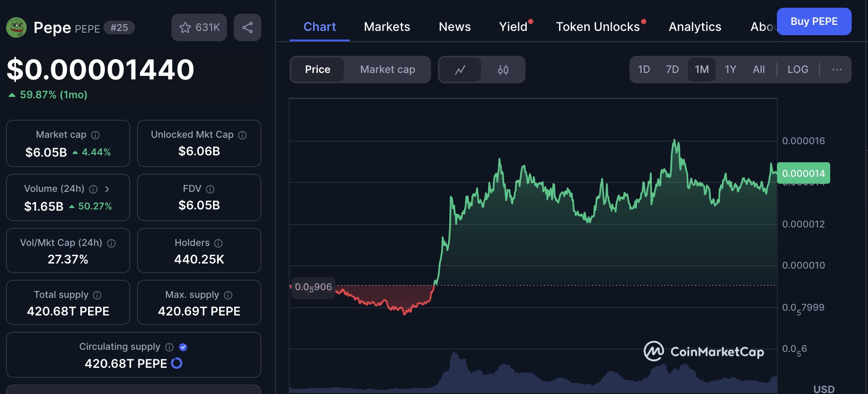Click the $6.05B market cap value

pyautogui.click(x=46, y=152)
